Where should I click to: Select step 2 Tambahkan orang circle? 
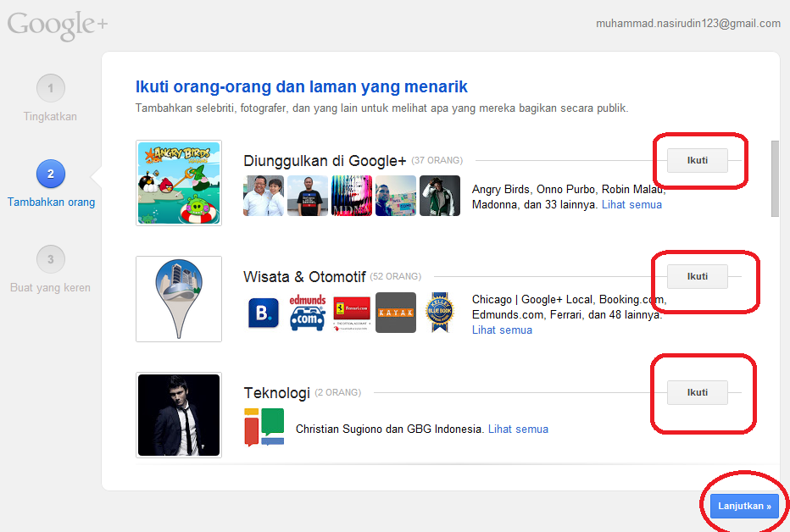[x=50, y=174]
